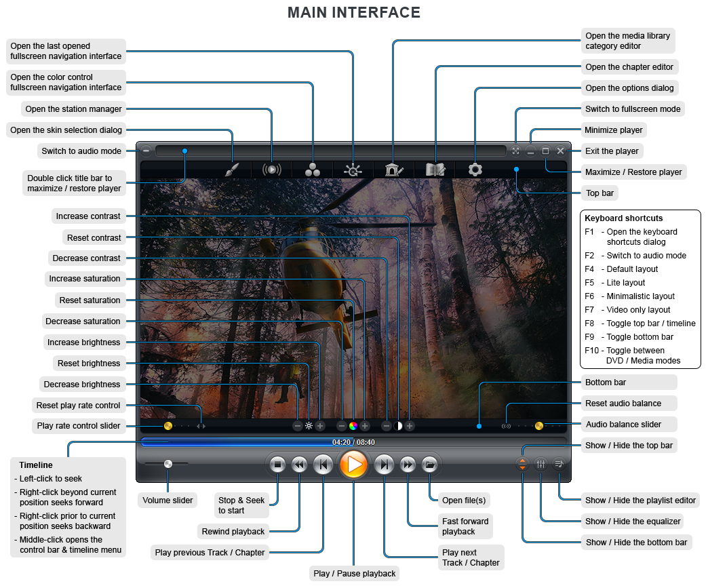Switch to fullscreen mode
The height and width of the screenshot is (588, 708).
click(x=516, y=151)
